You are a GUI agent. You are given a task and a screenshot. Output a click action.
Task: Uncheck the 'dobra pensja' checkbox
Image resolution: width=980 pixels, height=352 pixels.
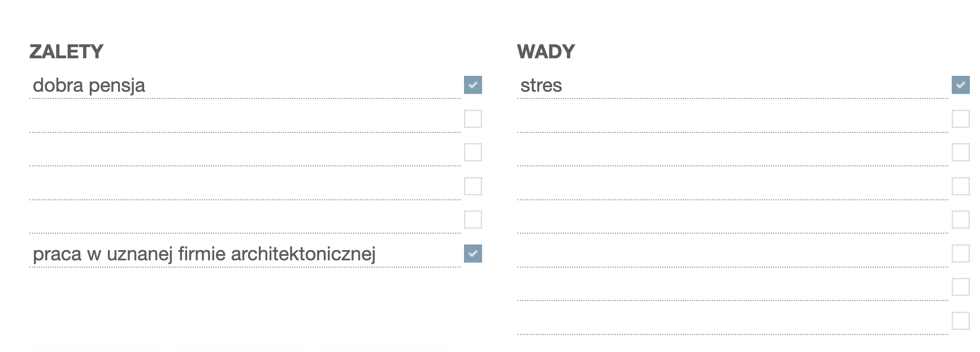point(473,85)
